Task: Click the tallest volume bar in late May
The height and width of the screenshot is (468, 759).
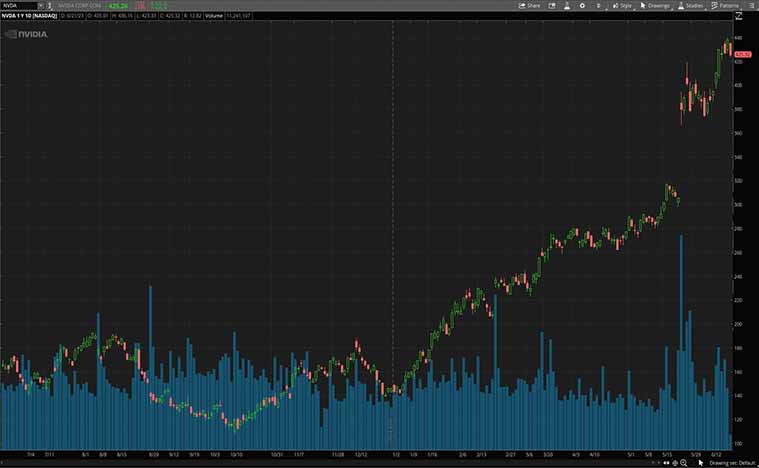Action: (681, 342)
